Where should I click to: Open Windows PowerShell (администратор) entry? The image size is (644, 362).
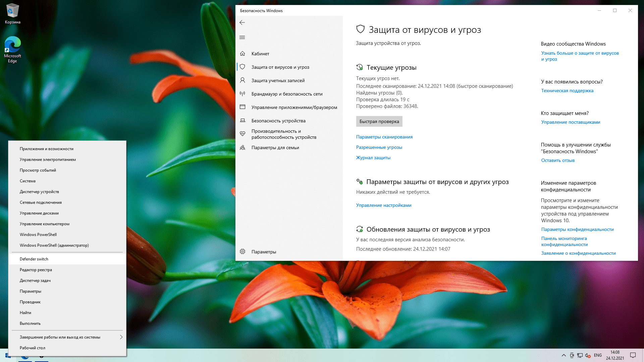coord(54,245)
